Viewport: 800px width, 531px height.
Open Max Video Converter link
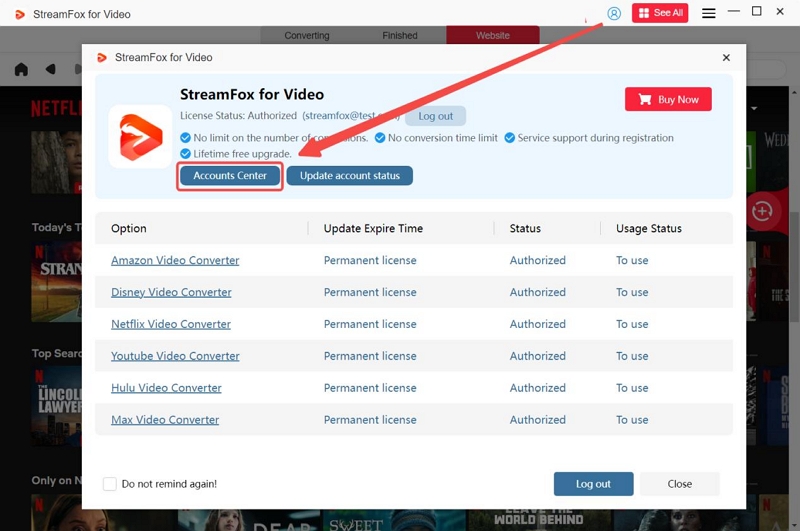(x=165, y=420)
